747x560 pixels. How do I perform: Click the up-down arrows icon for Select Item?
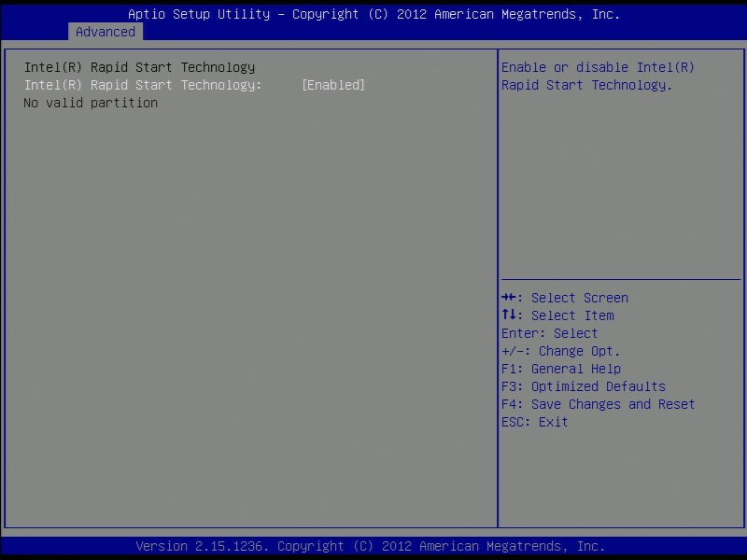[x=509, y=315]
